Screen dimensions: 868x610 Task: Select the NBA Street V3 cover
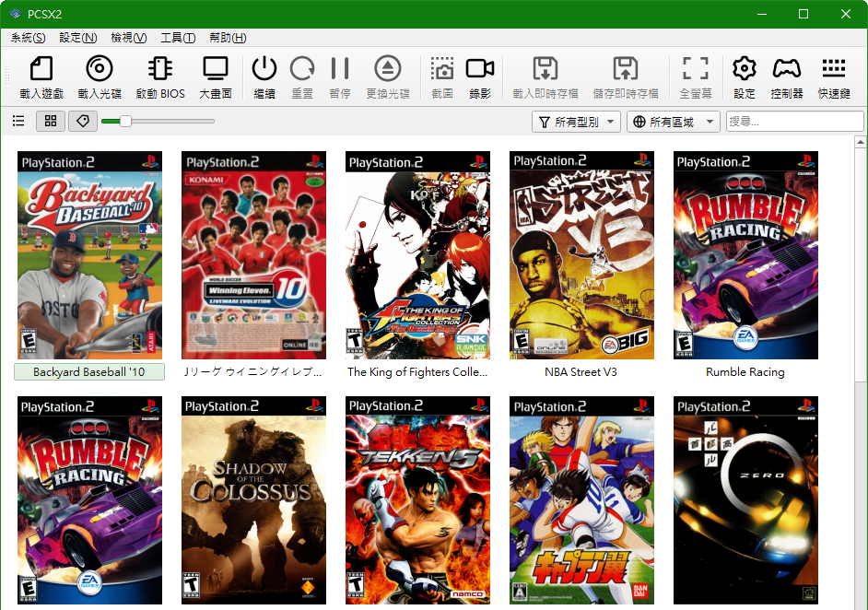click(x=581, y=255)
